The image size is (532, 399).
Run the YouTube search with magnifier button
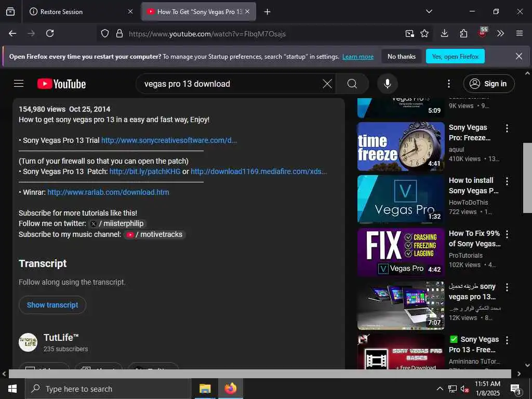pos(352,84)
